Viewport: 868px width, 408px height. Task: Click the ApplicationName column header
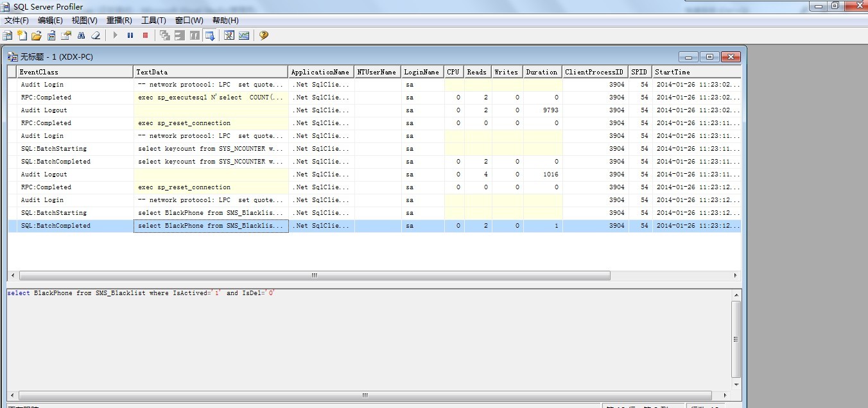(x=321, y=72)
